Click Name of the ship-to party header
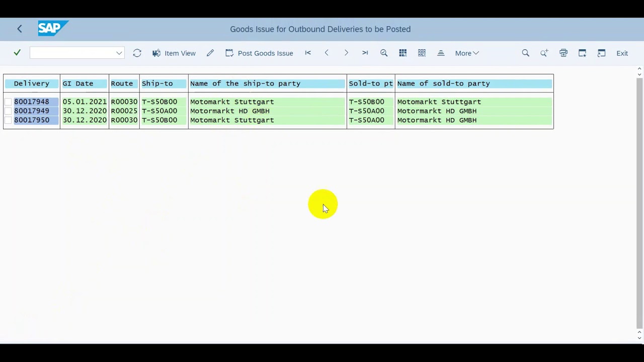Viewport: 644px width, 362px height. click(x=267, y=83)
